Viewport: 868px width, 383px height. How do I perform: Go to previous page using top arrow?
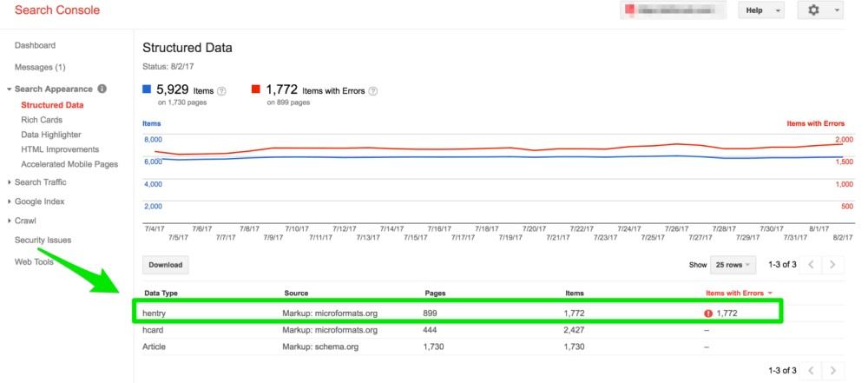(x=812, y=264)
